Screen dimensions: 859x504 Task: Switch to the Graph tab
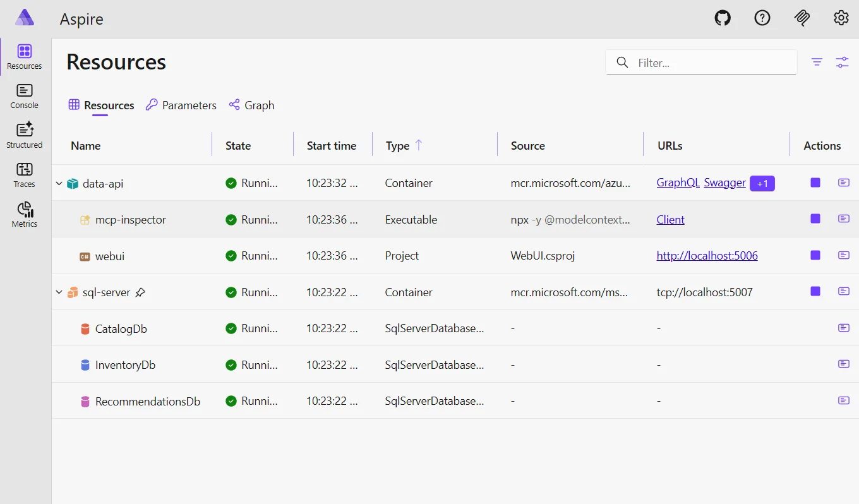(x=251, y=105)
